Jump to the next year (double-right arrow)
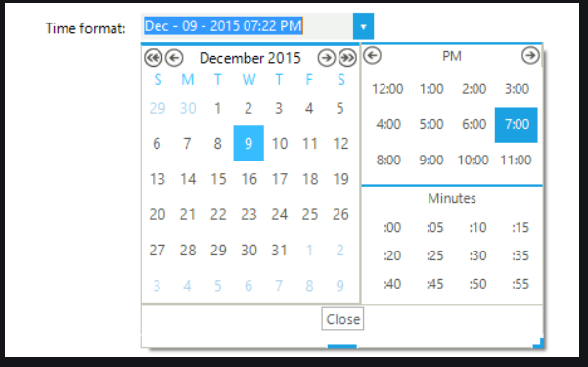The height and width of the screenshot is (367, 588). pos(347,58)
